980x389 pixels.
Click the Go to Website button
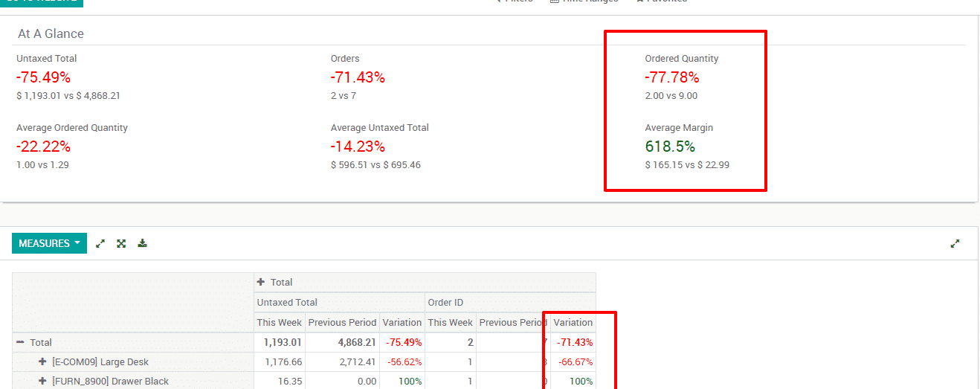tap(42, 1)
